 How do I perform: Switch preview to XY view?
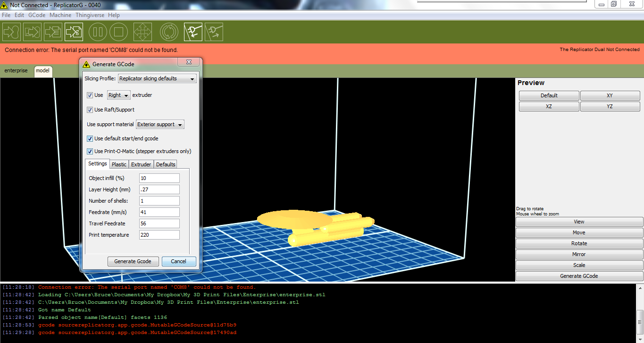(610, 95)
